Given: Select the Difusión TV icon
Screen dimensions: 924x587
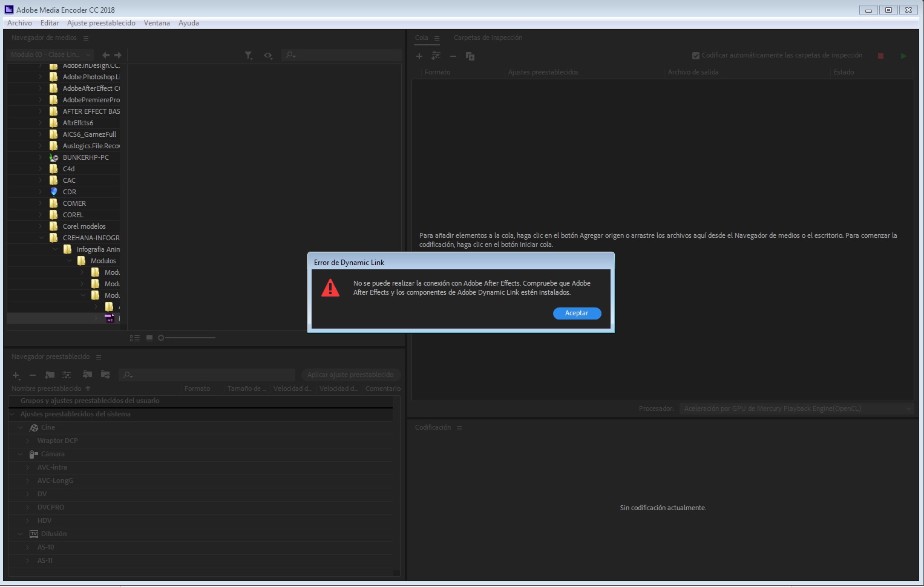Looking at the screenshot, I should click(34, 534).
